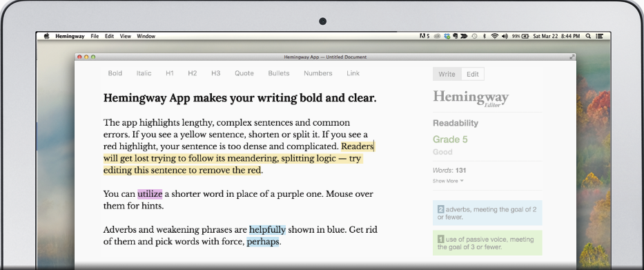Click the Bluetooth status icon

coord(485,36)
